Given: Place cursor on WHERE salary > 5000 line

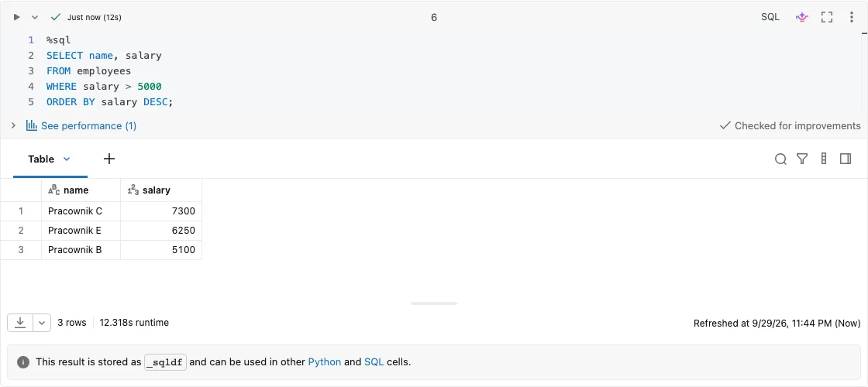Looking at the screenshot, I should (104, 86).
